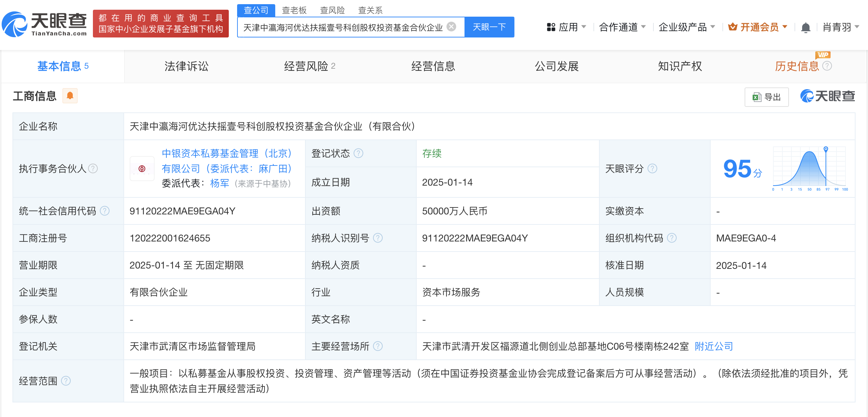The width and height of the screenshot is (868, 417).
Task: Click the 天眼一下 search button
Action: [489, 27]
